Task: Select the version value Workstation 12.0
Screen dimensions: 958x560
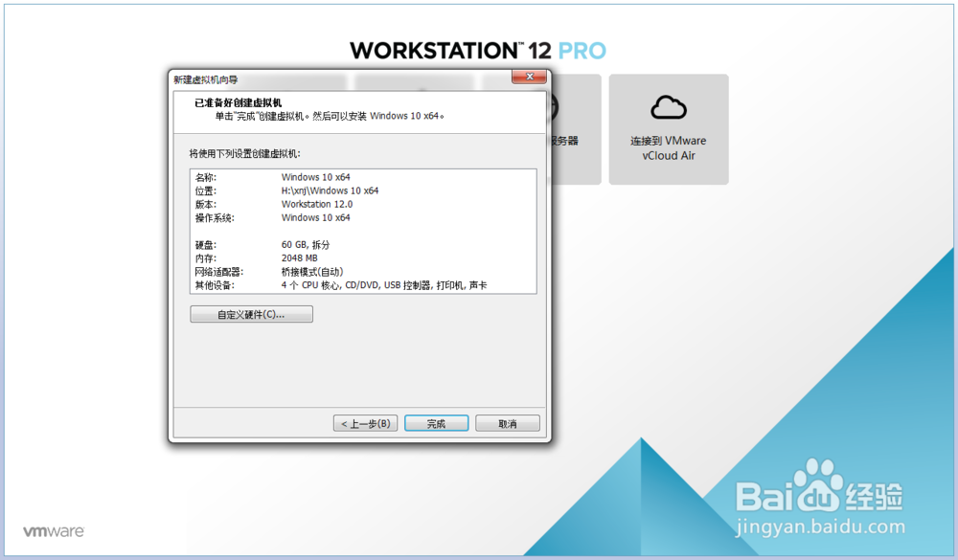Action: point(317,204)
